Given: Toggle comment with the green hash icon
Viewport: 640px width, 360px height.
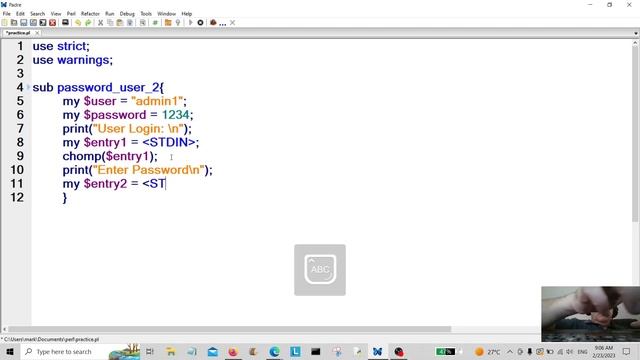Looking at the screenshot, I should tap(155, 23).
